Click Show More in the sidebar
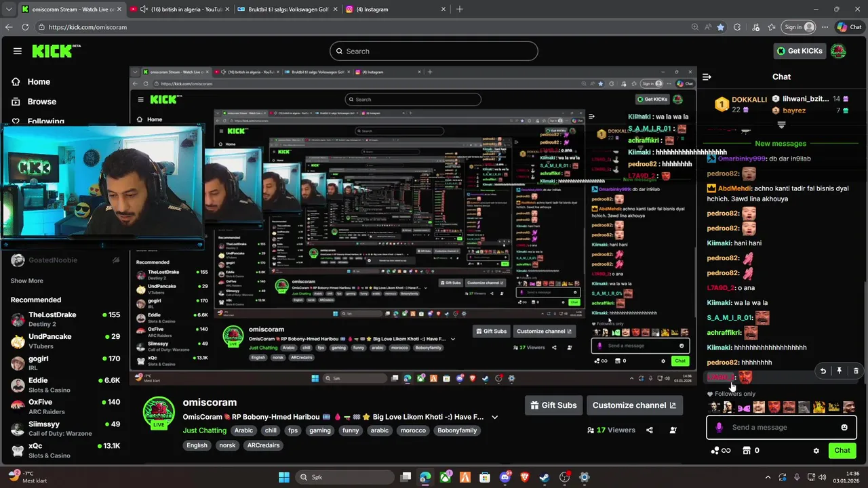Screen dimensions: 868x488 pyautogui.click(x=26, y=281)
